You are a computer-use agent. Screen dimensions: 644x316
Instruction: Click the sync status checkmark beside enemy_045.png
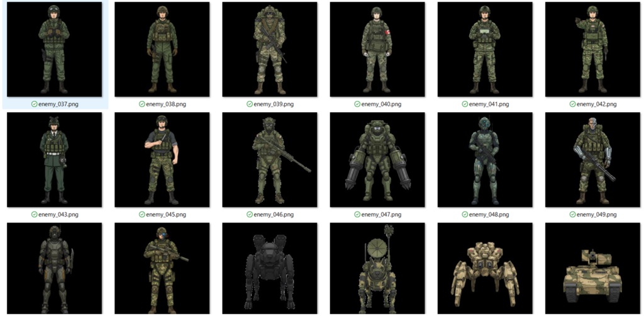click(142, 215)
